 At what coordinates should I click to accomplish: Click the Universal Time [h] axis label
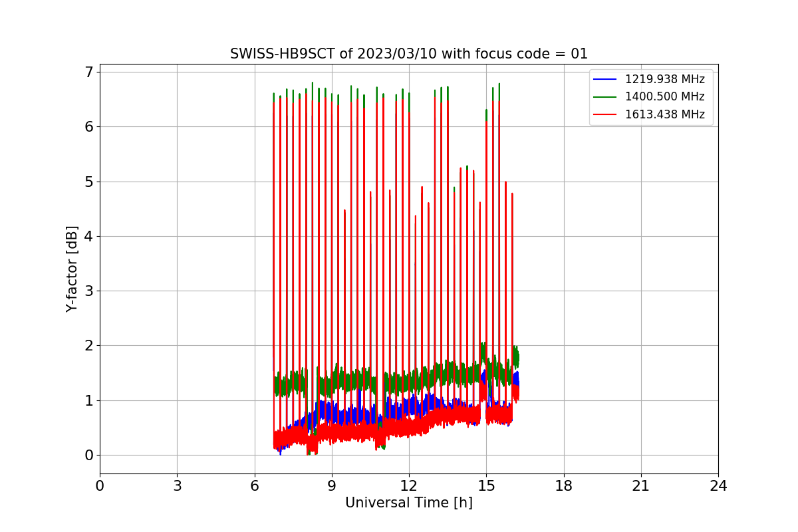point(409,503)
